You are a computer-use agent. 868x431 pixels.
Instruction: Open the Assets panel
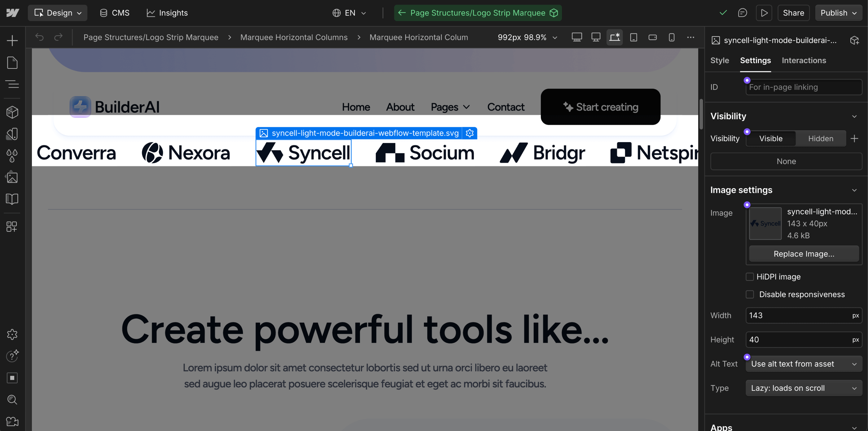tap(12, 177)
